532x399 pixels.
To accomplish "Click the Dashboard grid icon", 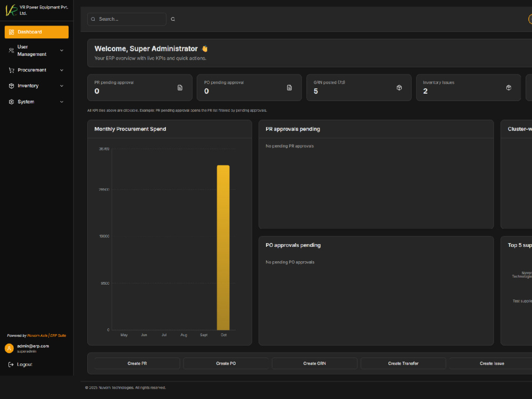I will [11, 32].
